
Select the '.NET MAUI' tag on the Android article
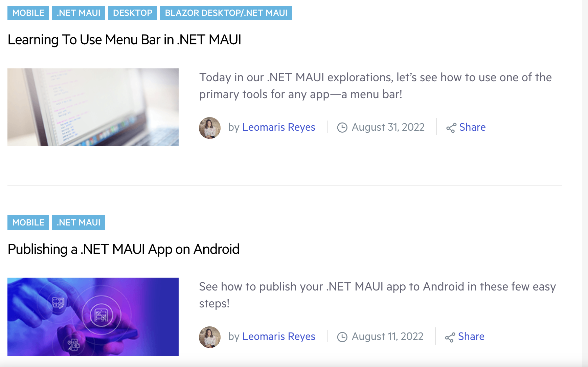78,222
